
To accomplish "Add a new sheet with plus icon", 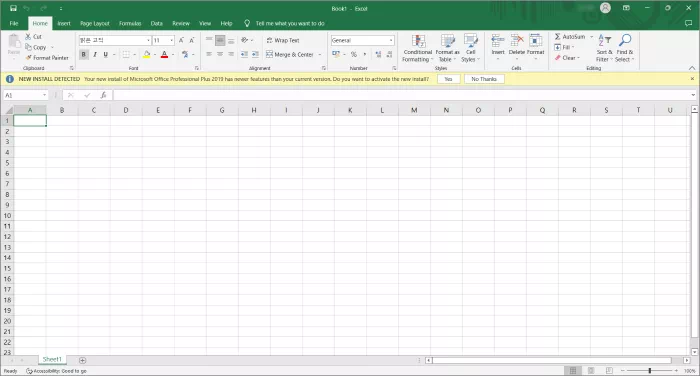I will coord(82,360).
